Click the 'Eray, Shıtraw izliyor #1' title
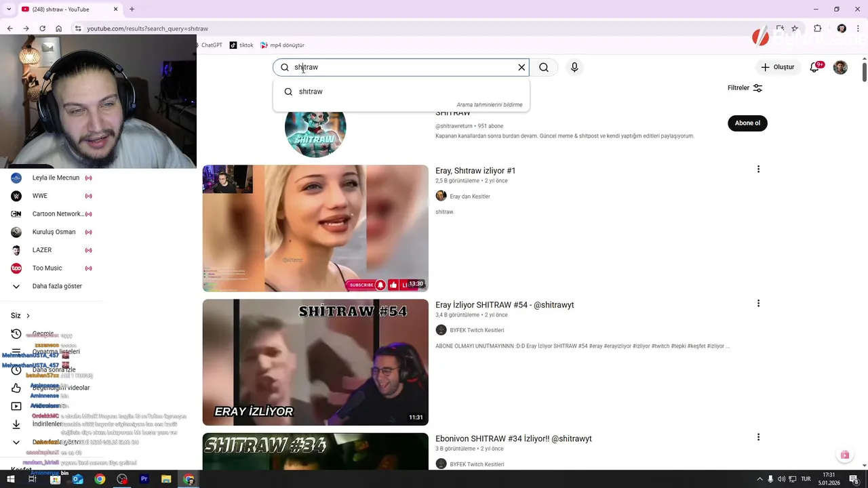 [475, 171]
